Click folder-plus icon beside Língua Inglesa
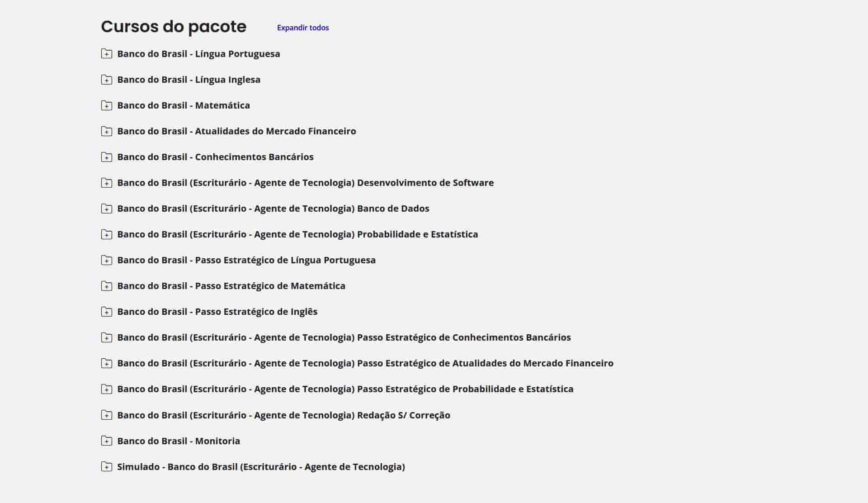 point(106,80)
